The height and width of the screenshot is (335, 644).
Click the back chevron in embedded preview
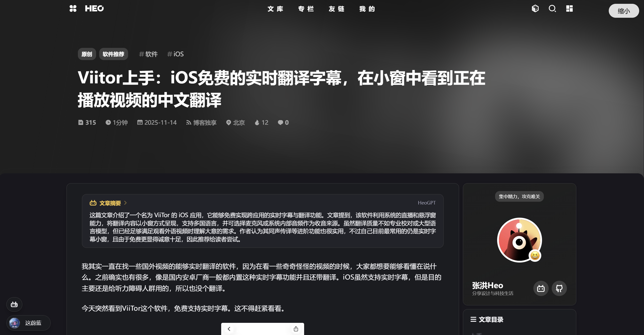click(x=229, y=329)
